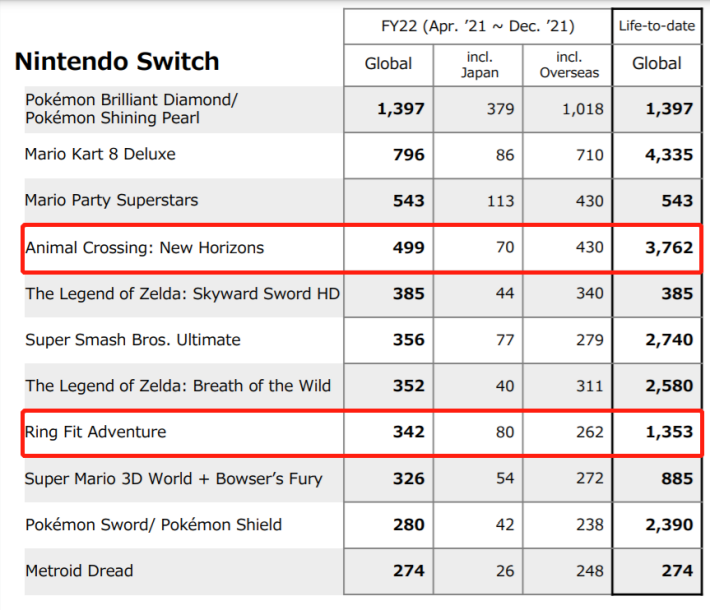Select the Ring Fit Adventure row label

(96, 432)
